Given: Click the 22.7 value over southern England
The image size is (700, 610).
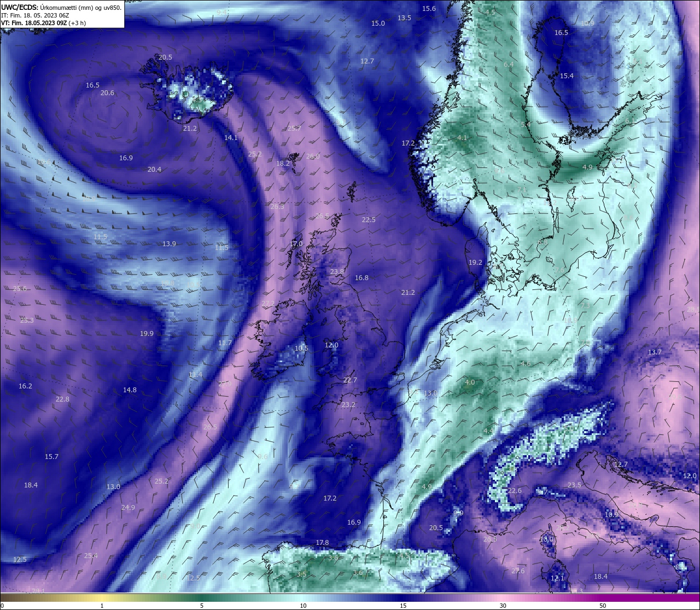Looking at the screenshot, I should tap(350, 380).
